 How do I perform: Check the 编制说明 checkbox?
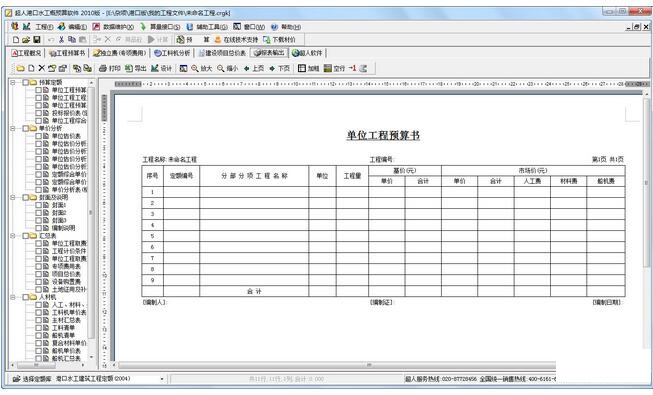pos(38,228)
